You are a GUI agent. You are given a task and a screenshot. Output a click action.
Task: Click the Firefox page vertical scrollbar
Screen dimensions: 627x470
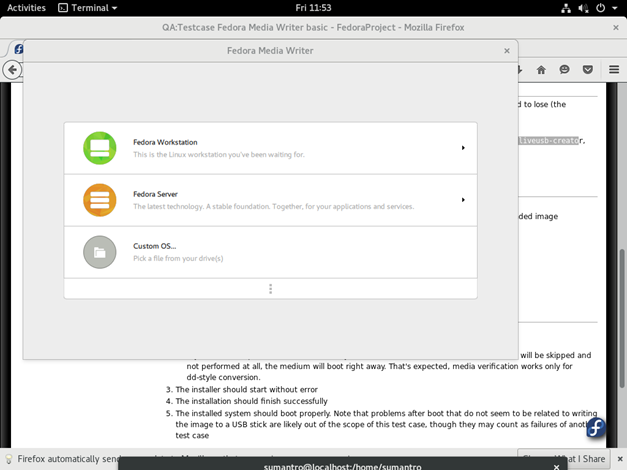coord(622,318)
